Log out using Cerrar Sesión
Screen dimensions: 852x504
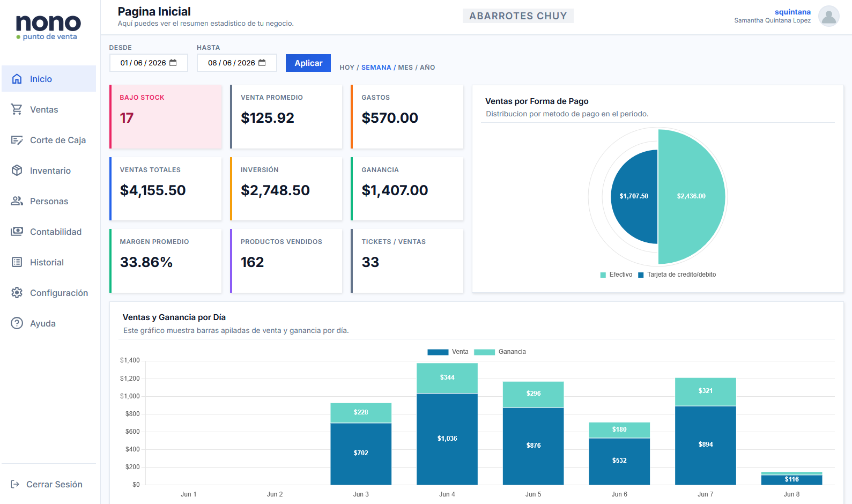(47, 484)
